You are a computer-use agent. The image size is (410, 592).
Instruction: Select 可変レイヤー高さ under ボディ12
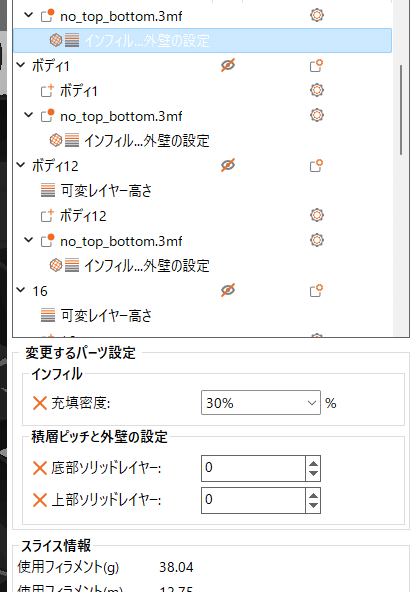click(106, 191)
